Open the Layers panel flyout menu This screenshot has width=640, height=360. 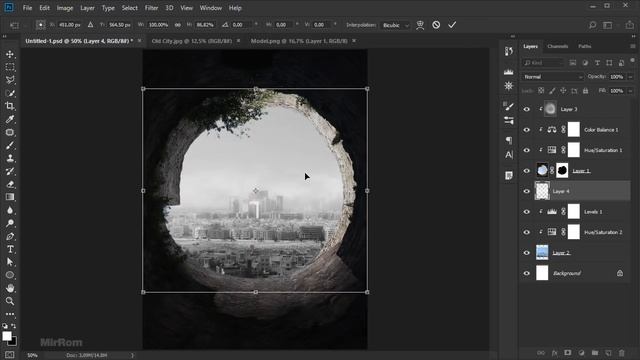click(x=632, y=47)
